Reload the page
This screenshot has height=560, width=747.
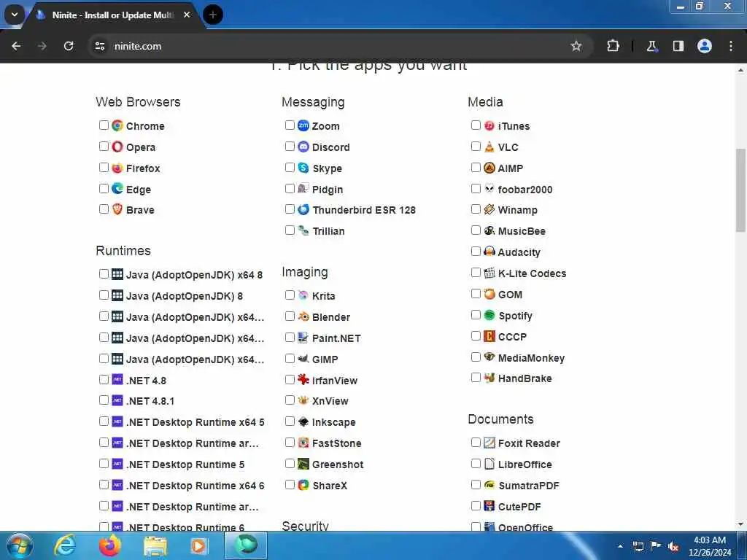pos(69,46)
